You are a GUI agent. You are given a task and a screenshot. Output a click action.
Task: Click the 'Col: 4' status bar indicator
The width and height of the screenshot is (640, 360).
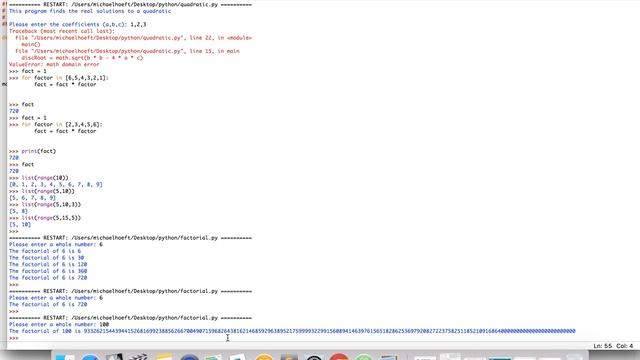click(624, 346)
